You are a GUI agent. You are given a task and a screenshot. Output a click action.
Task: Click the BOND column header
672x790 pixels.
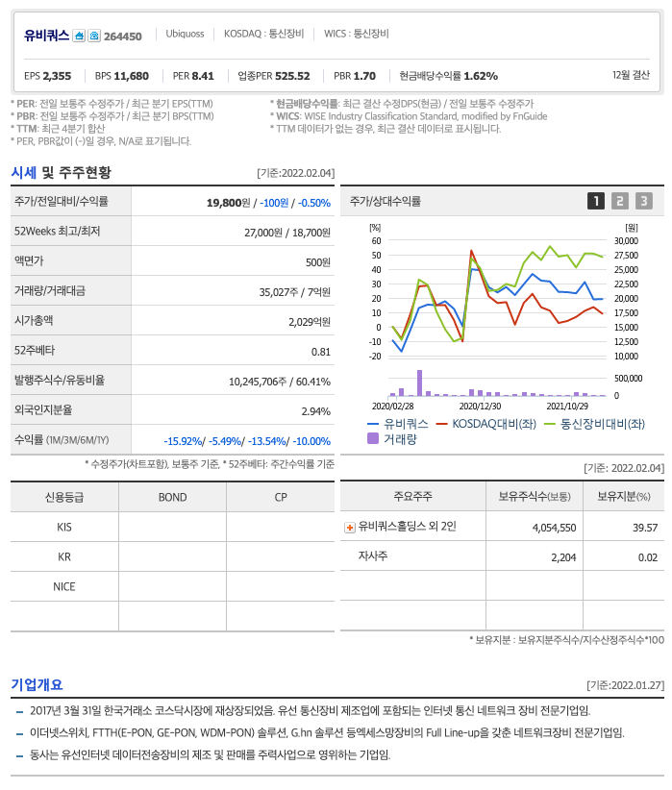click(x=172, y=497)
